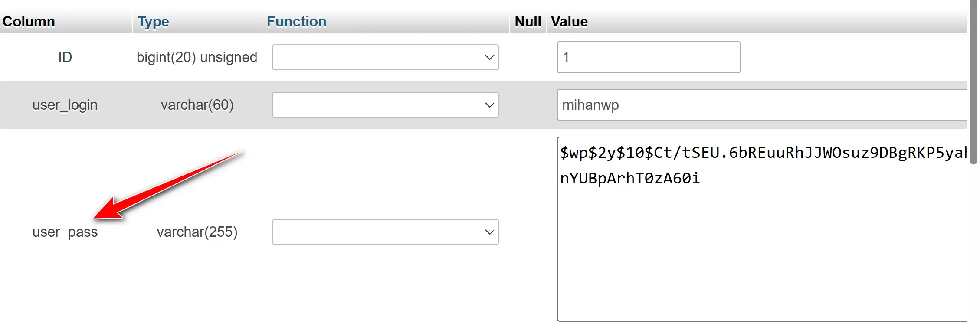Viewport: 980px width, 330px height.
Task: Open the Function dropdown for user_login row
Action: tap(385, 105)
